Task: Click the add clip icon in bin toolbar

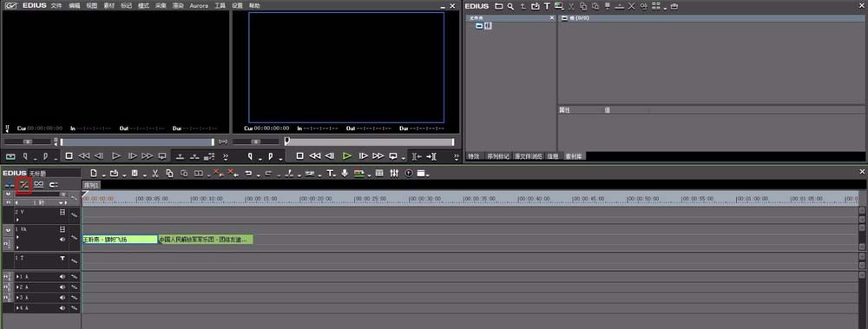Action: [x=536, y=6]
